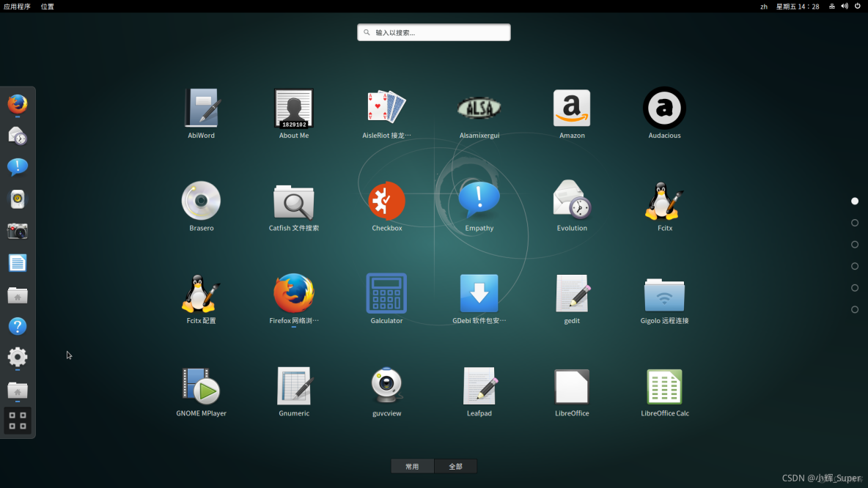Click the volume icon in top bar
868x488 pixels.
click(845, 7)
